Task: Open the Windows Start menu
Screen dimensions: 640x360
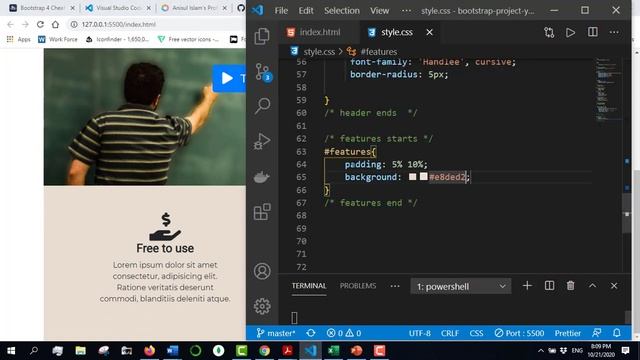Action: click(11, 351)
